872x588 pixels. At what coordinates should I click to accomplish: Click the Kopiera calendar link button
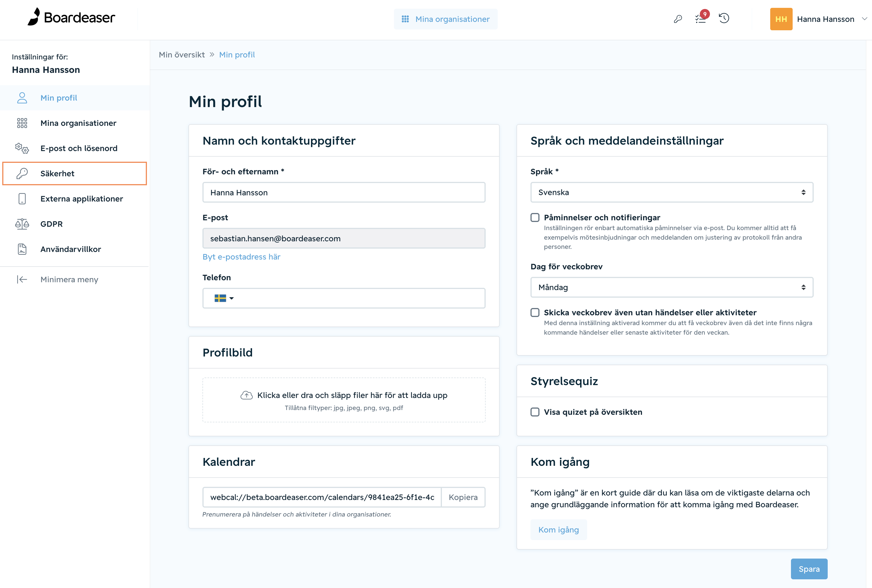coord(463,497)
